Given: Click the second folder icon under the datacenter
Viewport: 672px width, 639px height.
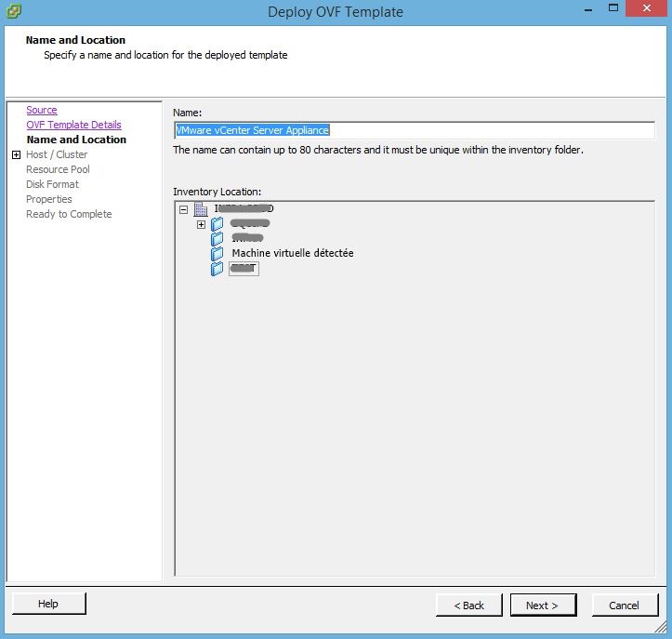Looking at the screenshot, I should 217,238.
